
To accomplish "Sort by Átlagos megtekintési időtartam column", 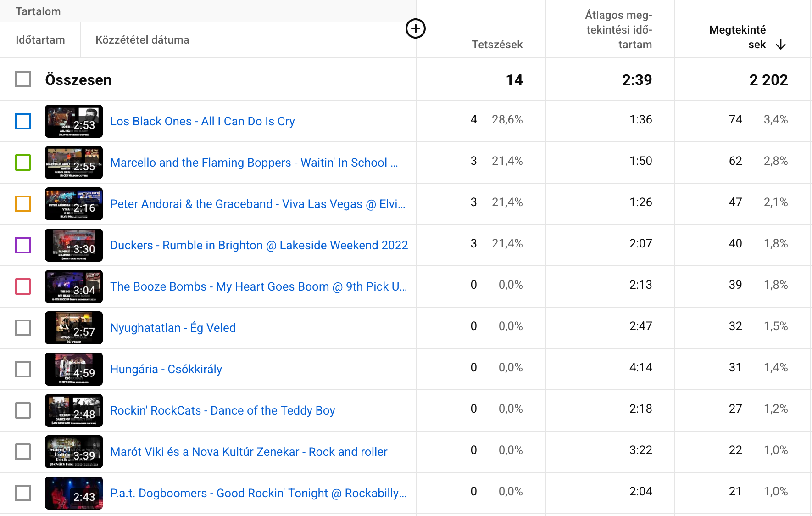I will coord(618,30).
